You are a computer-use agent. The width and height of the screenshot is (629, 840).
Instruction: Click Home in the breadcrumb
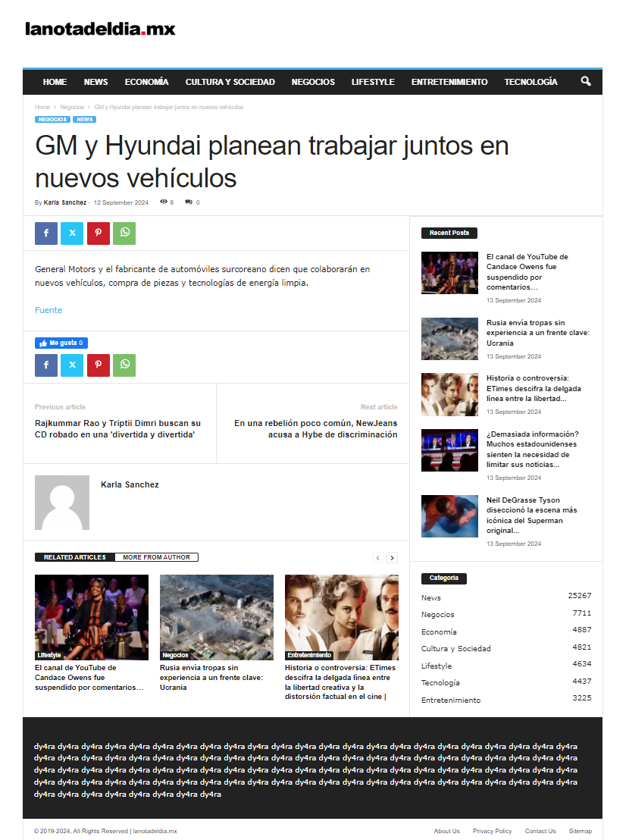click(42, 107)
